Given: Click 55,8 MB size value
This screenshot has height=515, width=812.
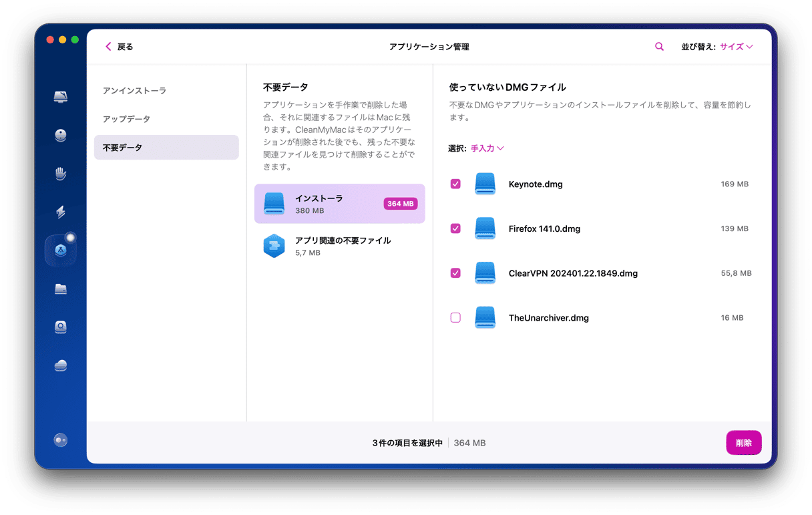Looking at the screenshot, I should pyautogui.click(x=737, y=274).
